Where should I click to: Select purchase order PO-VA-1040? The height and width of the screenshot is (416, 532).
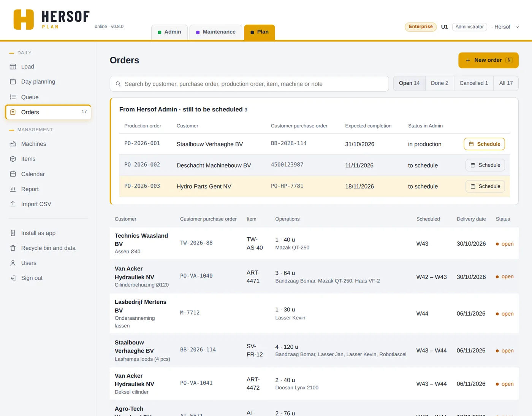pos(196,276)
